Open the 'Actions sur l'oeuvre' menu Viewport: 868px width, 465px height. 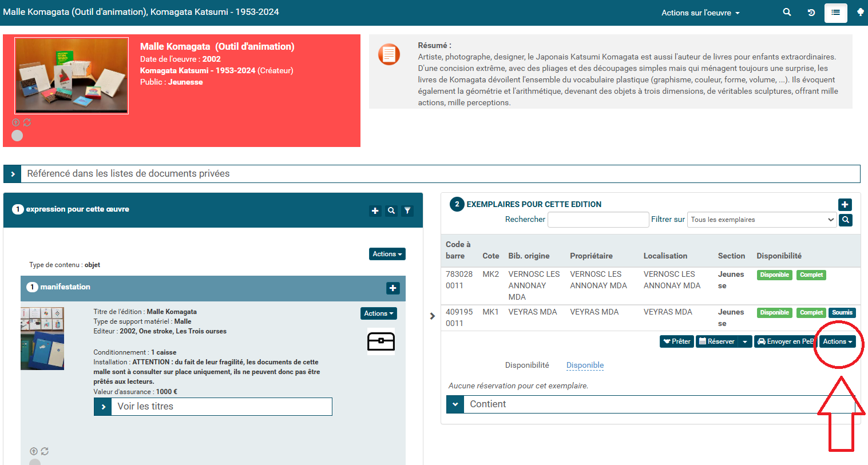point(700,13)
